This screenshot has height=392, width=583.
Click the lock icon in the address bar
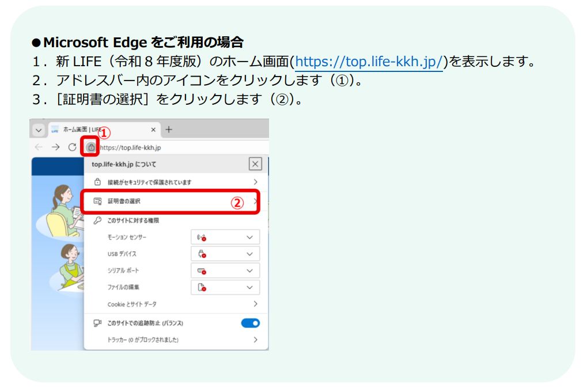coord(90,147)
